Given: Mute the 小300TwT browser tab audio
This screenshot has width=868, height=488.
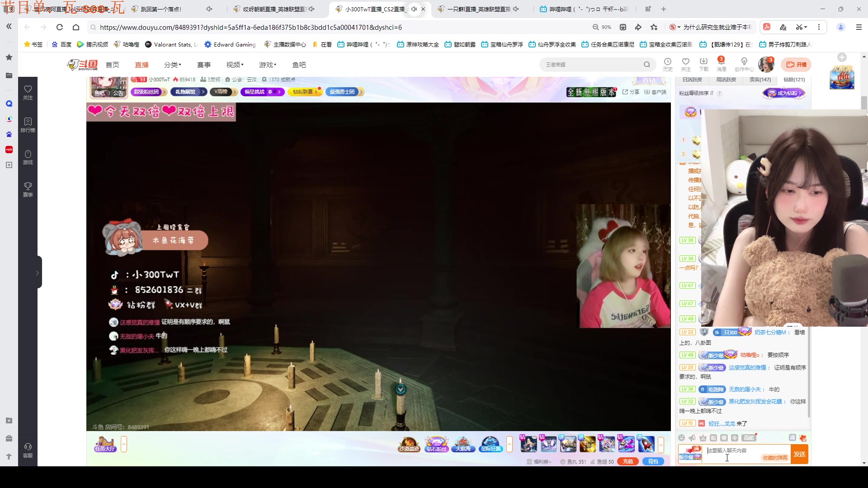Looking at the screenshot, I should [x=414, y=9].
